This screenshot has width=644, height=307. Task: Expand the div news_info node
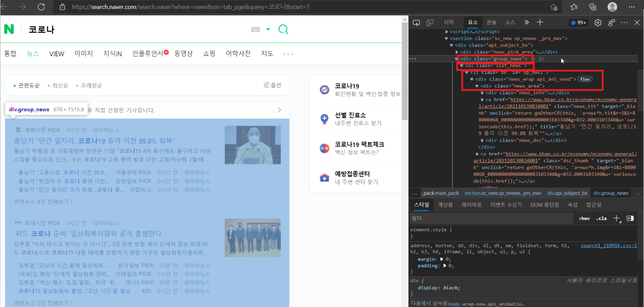(482, 93)
